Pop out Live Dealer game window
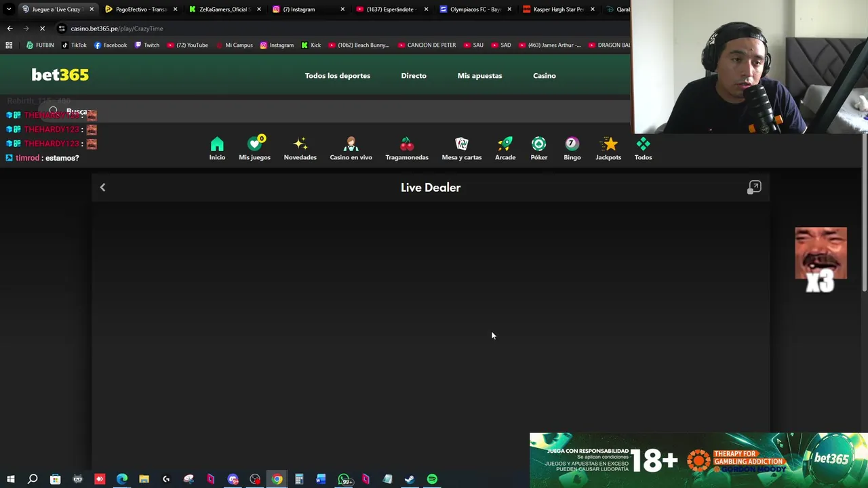Viewport: 868px width, 488px height. click(x=754, y=188)
